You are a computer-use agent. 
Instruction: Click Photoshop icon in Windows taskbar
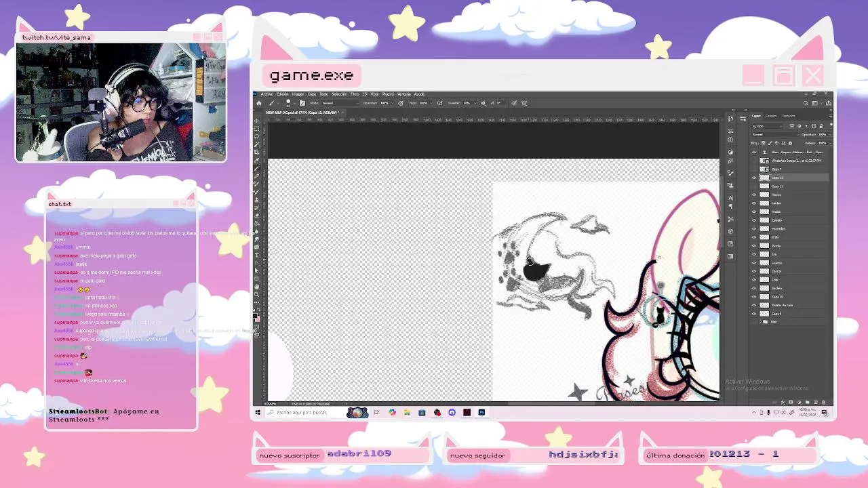[x=481, y=412]
